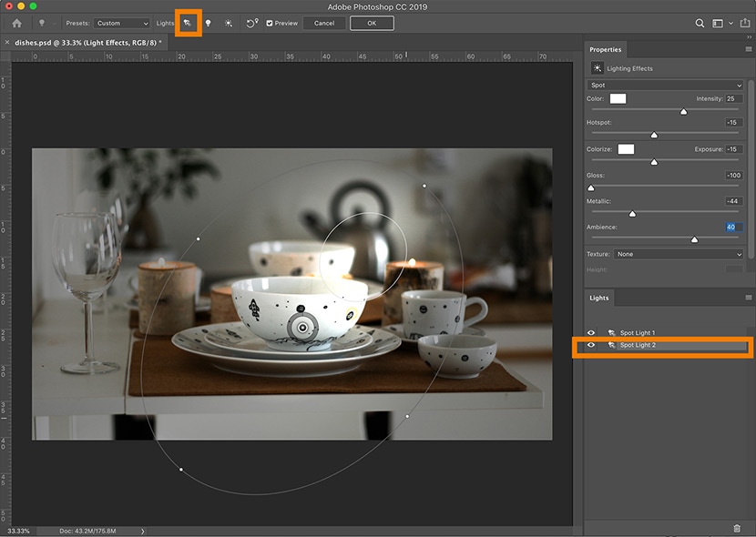Confirm lighting effects with OK button
Screen dimensions: 756x537
pos(372,23)
